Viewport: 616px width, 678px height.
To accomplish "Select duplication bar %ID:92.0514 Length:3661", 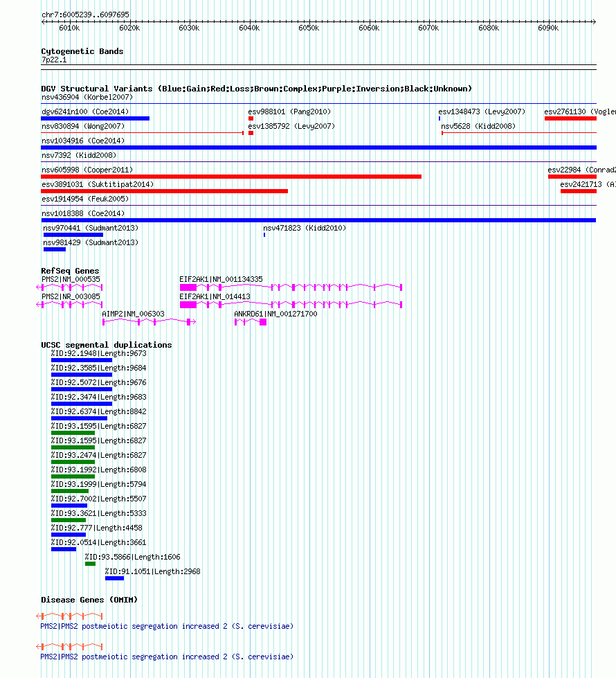I will click(x=64, y=549).
